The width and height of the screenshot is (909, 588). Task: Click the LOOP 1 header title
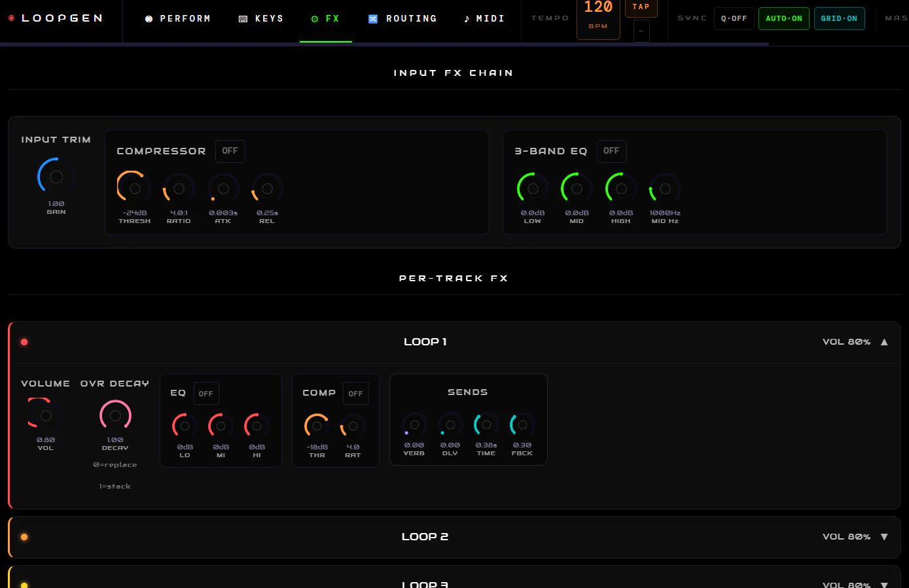coord(425,342)
